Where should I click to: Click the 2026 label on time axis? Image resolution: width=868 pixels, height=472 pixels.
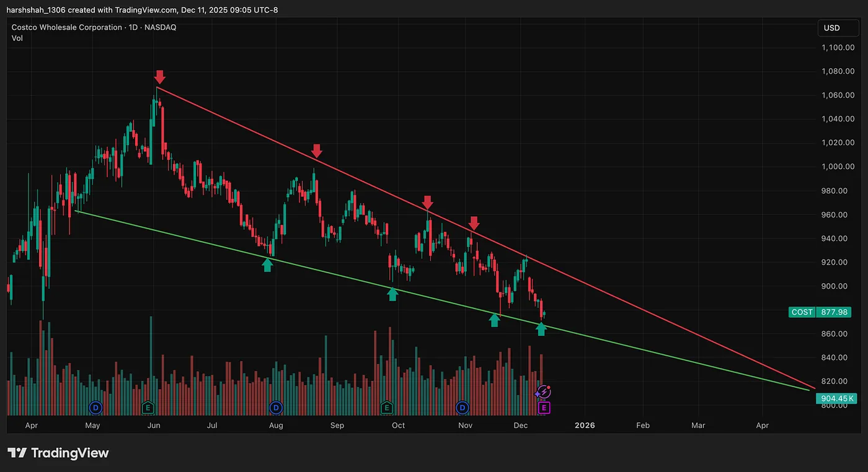[x=585, y=426]
